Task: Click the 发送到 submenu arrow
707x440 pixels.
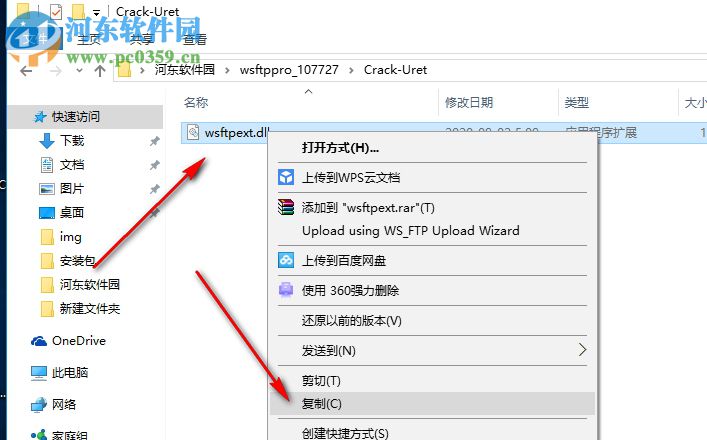Action: coord(583,349)
